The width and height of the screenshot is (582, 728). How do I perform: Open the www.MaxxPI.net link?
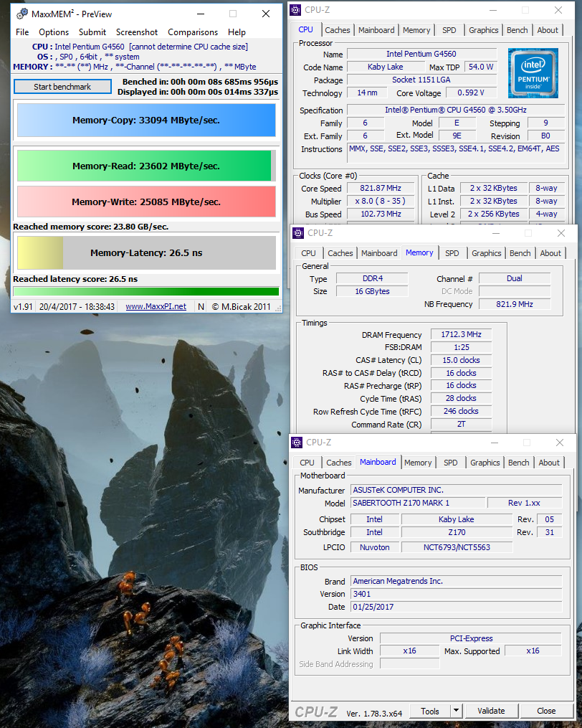pos(156,306)
